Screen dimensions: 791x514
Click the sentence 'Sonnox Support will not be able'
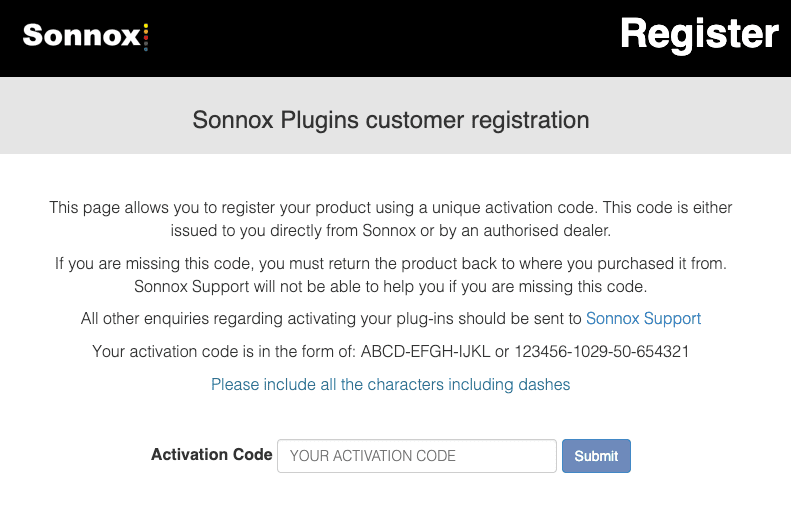pos(390,287)
